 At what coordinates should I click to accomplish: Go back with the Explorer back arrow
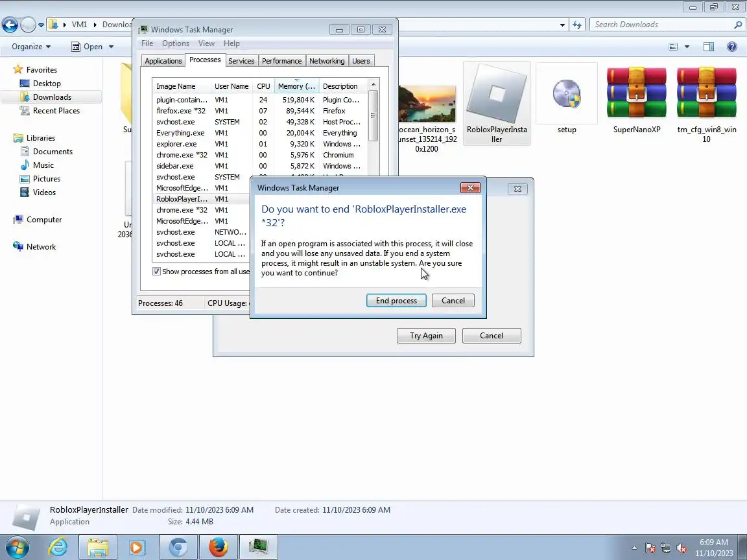(10, 25)
